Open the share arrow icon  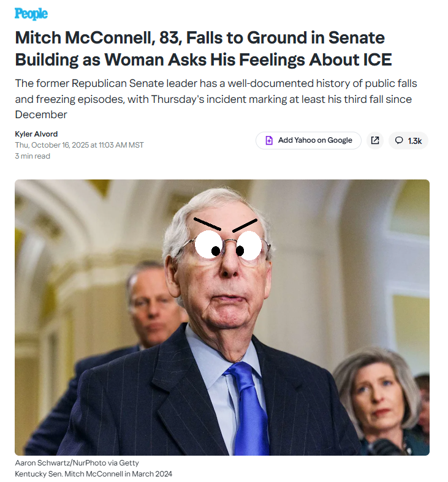[x=375, y=140]
